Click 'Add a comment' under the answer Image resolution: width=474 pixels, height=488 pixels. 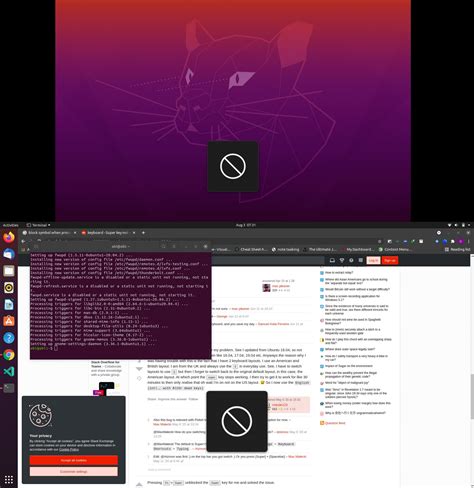(159, 470)
